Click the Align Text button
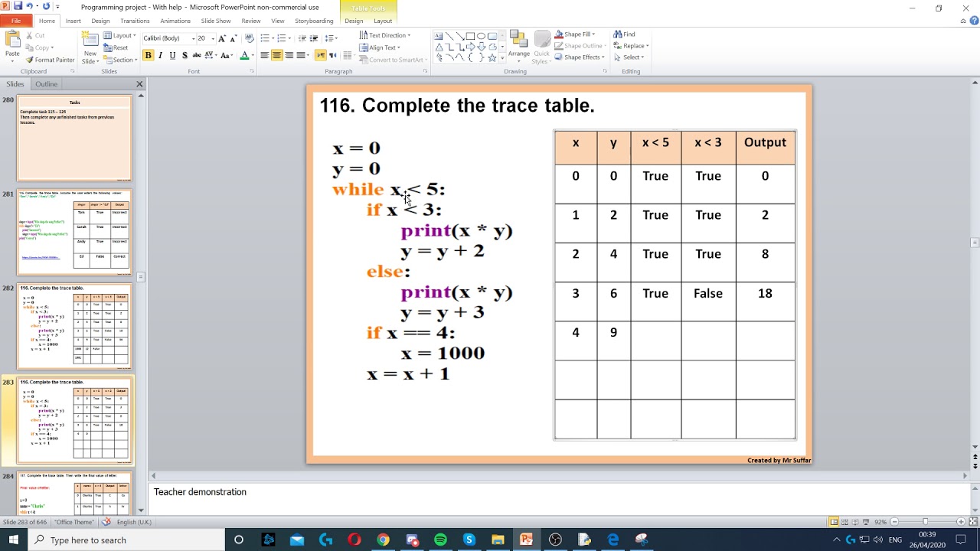 380,47
